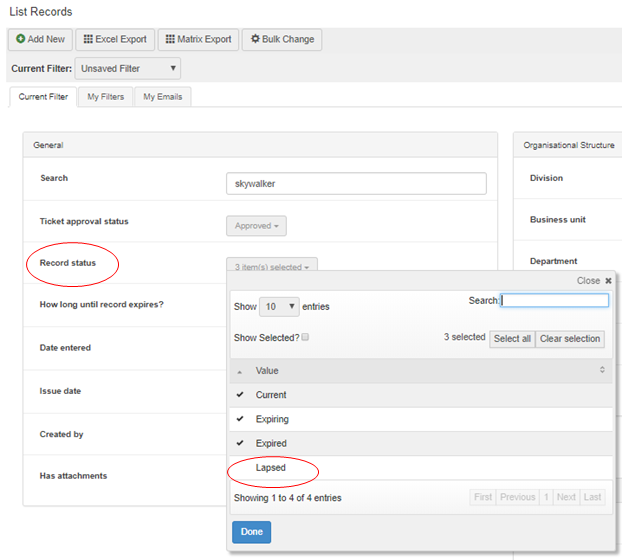Export records with Excel Export

[x=114, y=40]
